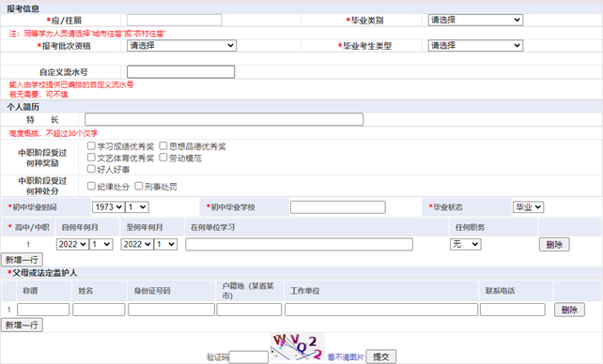This screenshot has height=364, width=603.
Task: Click the 个人简历 section header text
Action: coord(23,107)
